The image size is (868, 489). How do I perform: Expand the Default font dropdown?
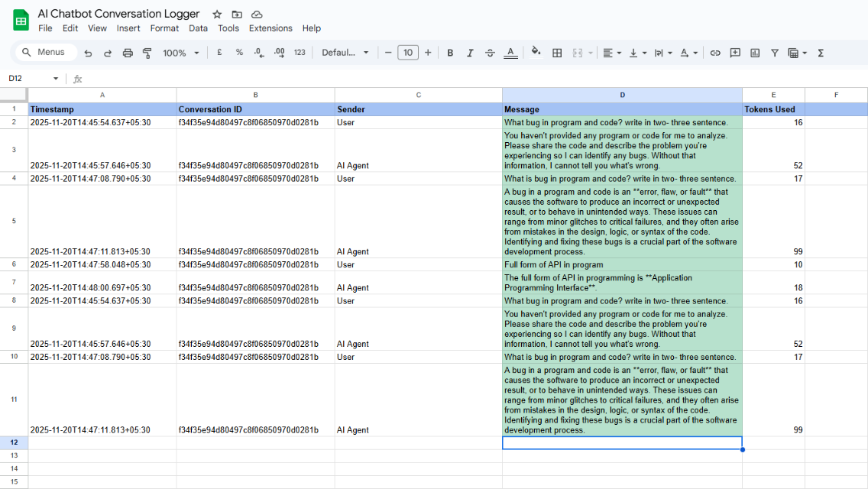[345, 53]
